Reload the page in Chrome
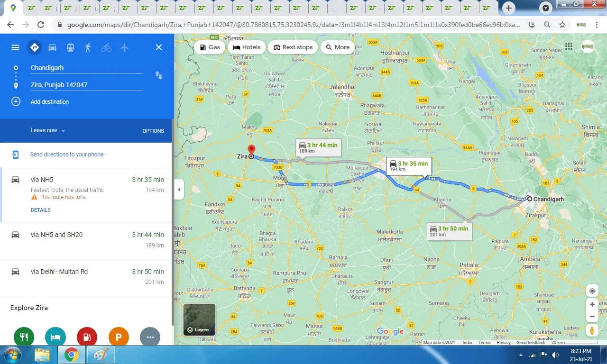 click(41, 25)
